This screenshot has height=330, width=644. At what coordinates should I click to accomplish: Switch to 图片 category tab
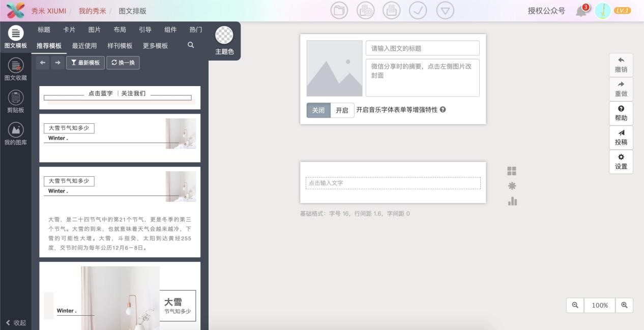95,30
